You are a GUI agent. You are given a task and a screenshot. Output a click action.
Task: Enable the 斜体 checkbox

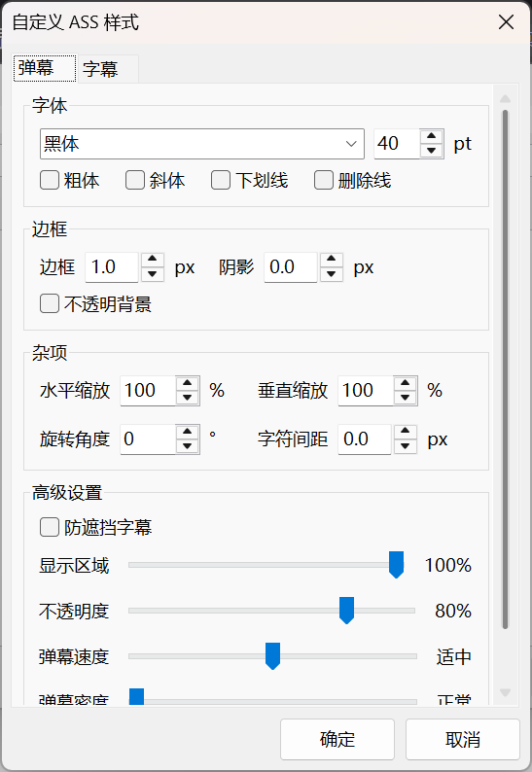pyautogui.click(x=135, y=180)
